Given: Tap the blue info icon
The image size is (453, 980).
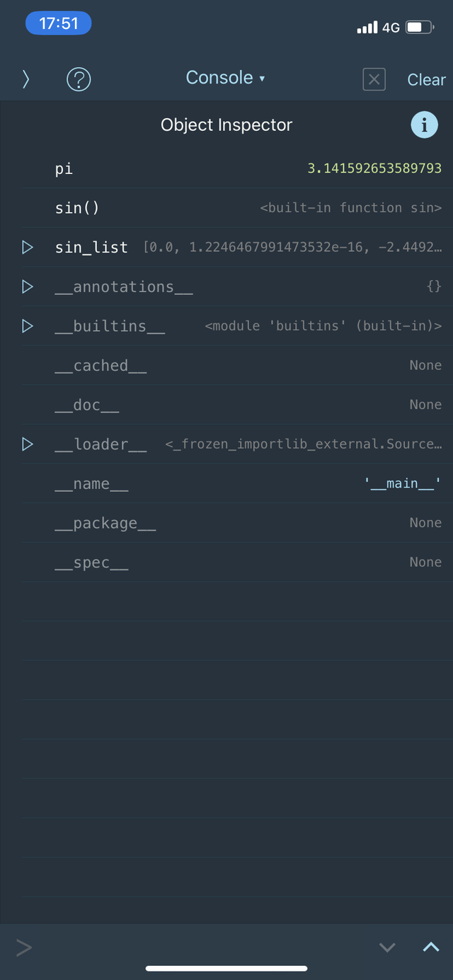Looking at the screenshot, I should [x=424, y=125].
